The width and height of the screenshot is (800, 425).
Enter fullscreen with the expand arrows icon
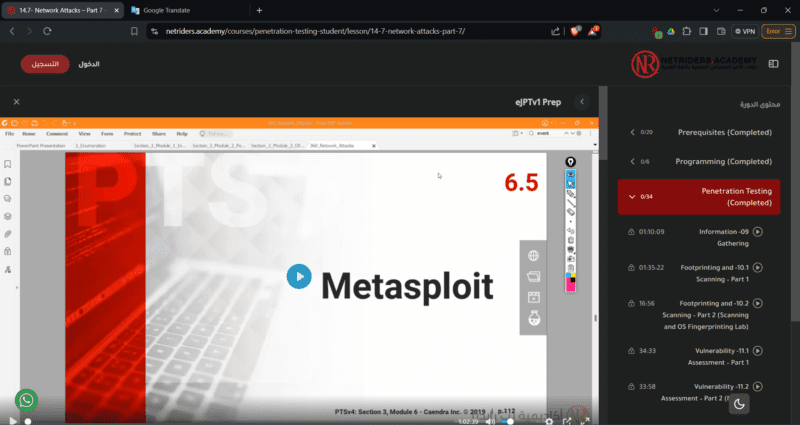pos(585,421)
